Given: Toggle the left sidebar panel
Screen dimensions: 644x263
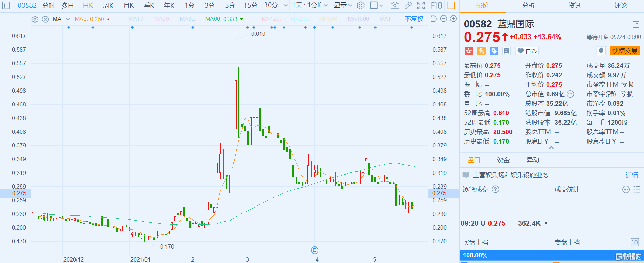Looking at the screenshot, I should coord(6,5).
